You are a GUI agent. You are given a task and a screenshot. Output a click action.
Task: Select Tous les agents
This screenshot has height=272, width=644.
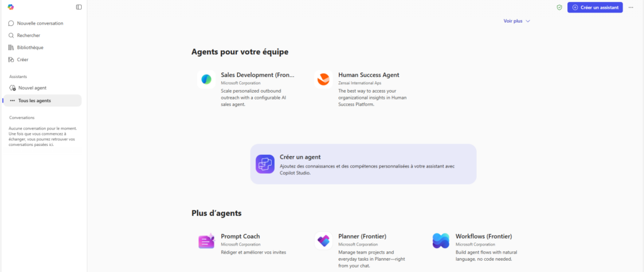35,101
